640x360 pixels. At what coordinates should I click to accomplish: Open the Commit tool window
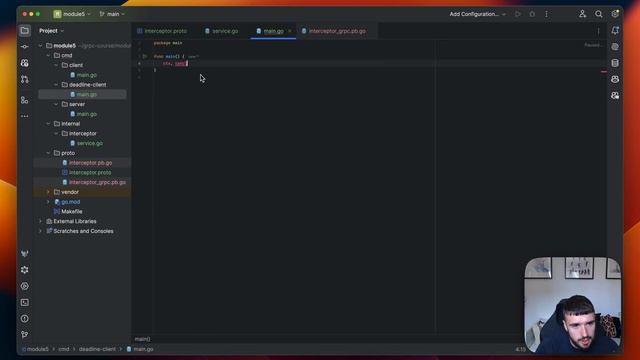[x=25, y=47]
